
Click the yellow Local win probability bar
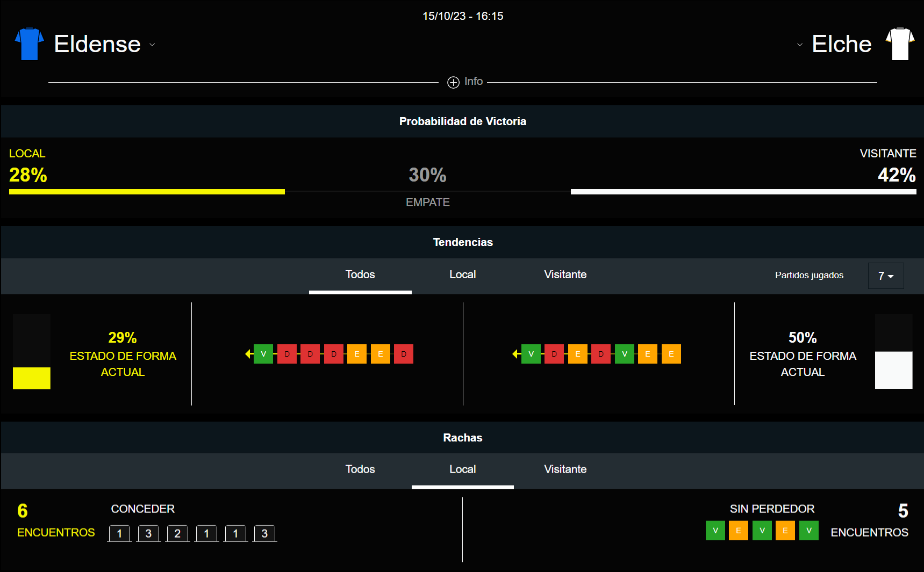tap(147, 192)
